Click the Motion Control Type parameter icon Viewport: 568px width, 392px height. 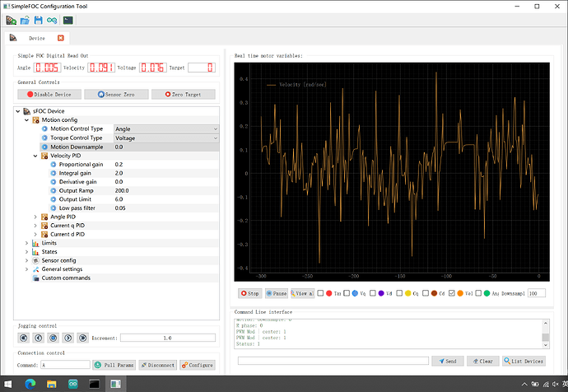(44, 128)
